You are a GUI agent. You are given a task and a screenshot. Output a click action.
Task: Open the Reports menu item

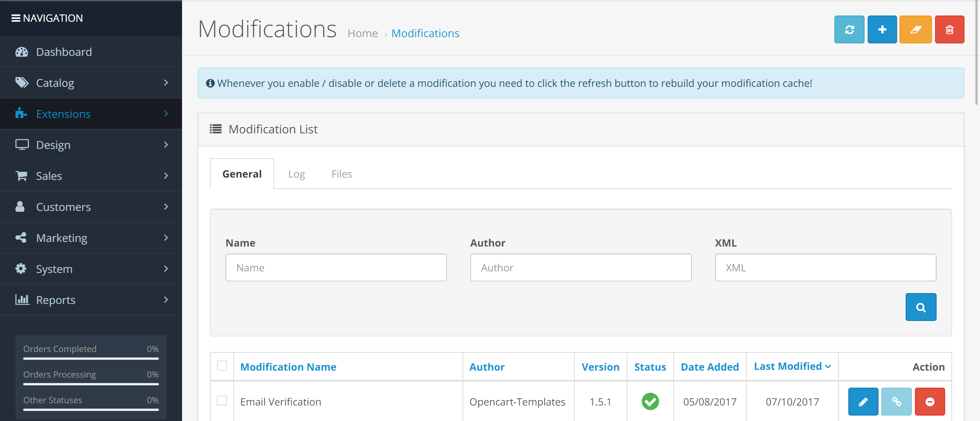91,300
